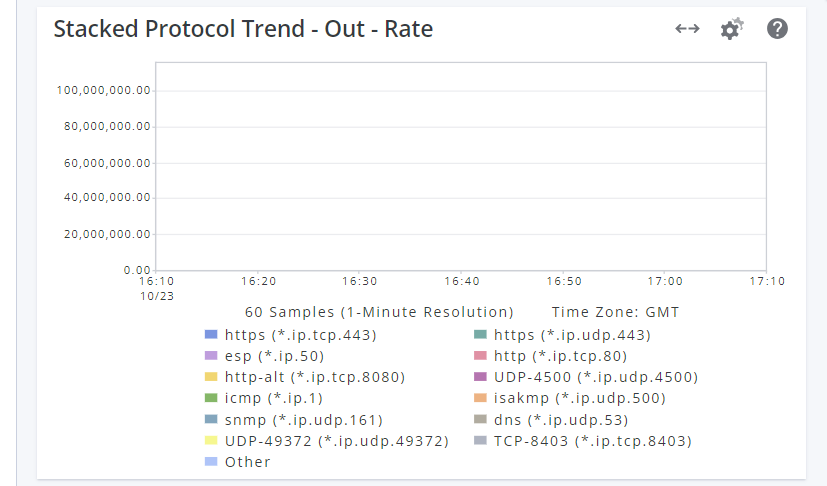The height and width of the screenshot is (486, 827).
Task: Open widget settings gear icon
Action: coord(732,29)
